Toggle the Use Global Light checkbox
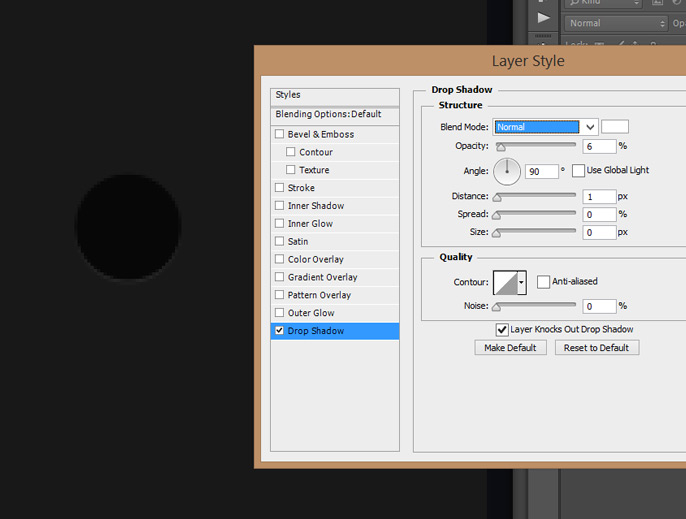686x519 pixels. [578, 170]
